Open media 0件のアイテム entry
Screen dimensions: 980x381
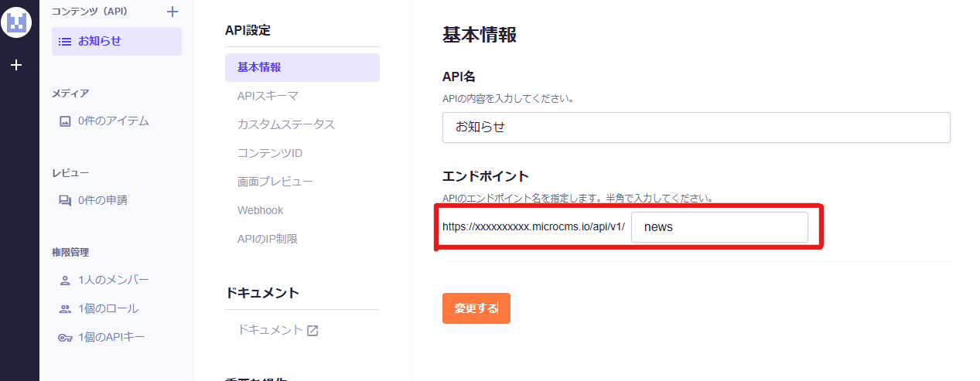point(113,121)
